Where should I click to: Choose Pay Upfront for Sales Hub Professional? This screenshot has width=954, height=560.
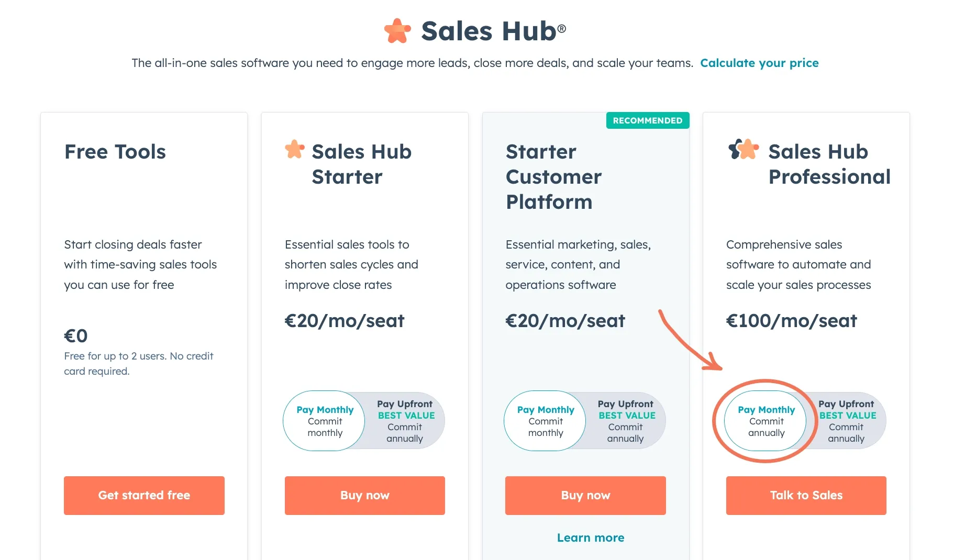(847, 421)
